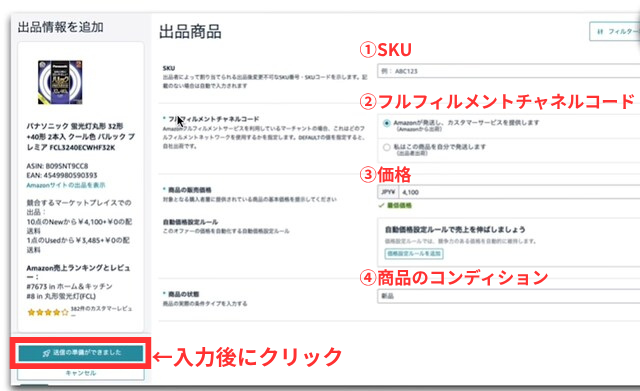640x391 pixels.
Task: Click the SKU input field with ABC123 placeholder
Action: (x=509, y=71)
